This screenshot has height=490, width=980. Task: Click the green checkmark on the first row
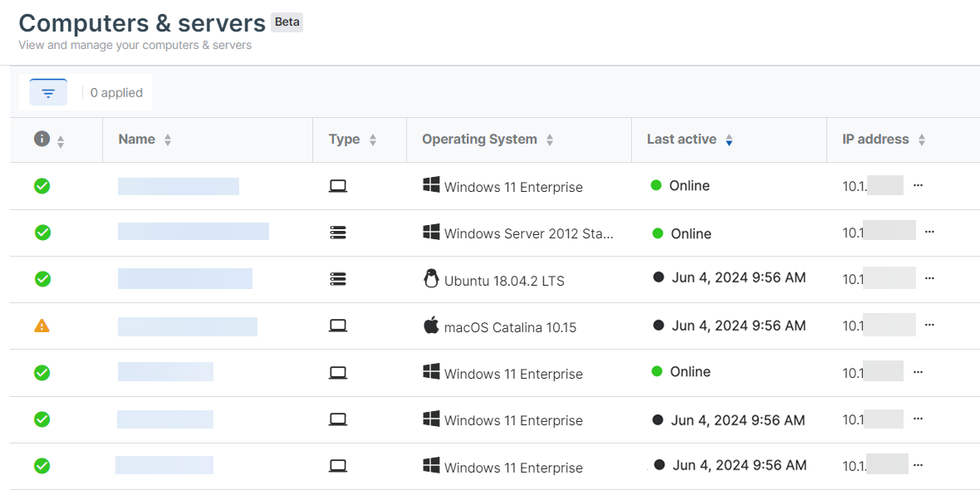[42, 186]
